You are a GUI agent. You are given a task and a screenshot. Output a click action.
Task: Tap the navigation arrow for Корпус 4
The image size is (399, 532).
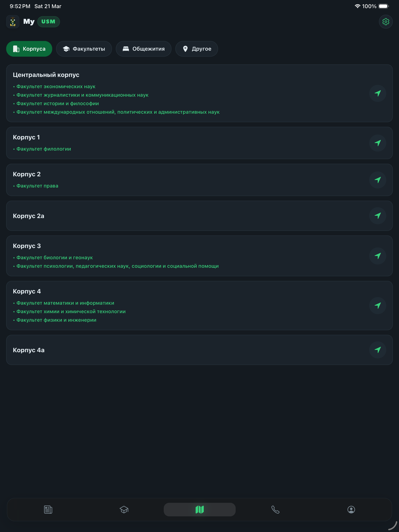(x=378, y=306)
